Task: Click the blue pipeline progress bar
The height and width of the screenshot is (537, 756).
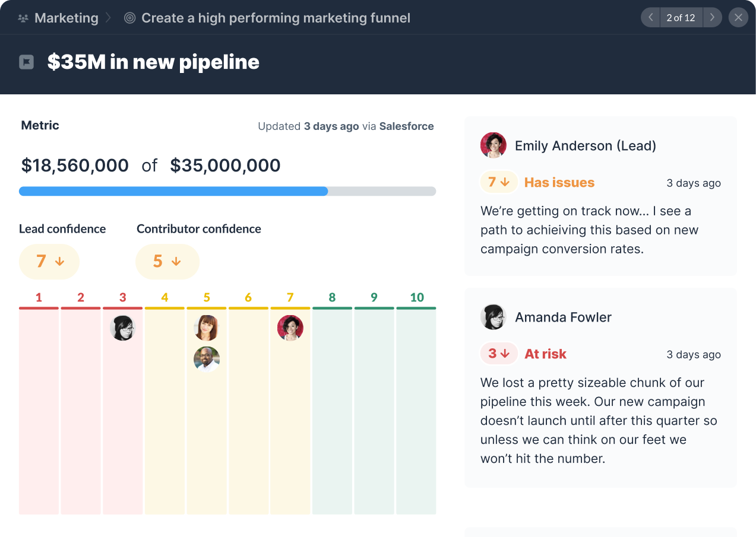Action: pos(173,191)
